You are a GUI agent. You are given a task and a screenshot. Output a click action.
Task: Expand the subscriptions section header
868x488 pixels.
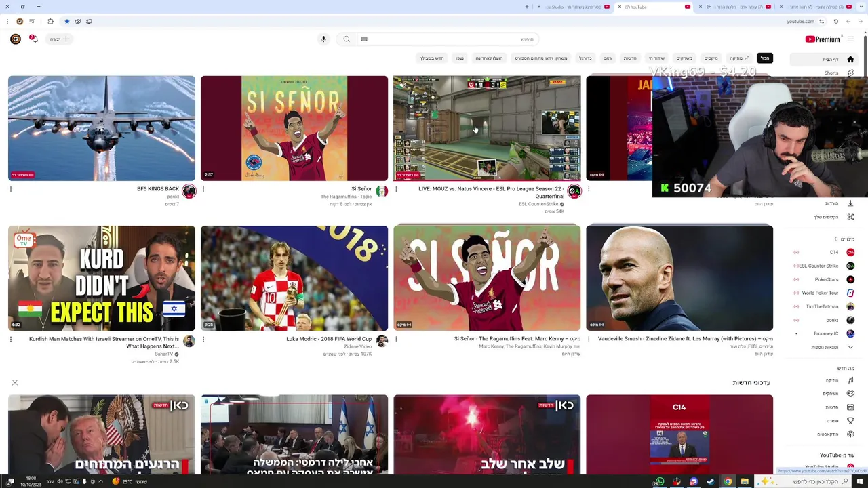pos(844,239)
